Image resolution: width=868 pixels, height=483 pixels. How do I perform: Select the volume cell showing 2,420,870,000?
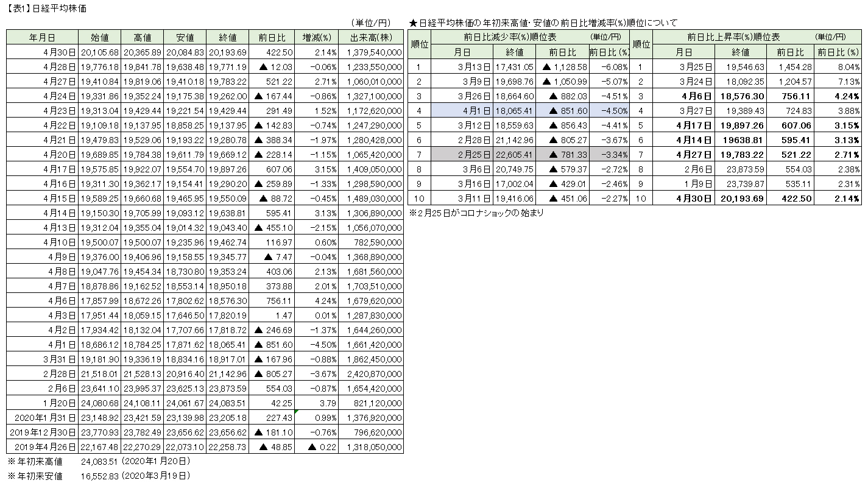coord(371,374)
